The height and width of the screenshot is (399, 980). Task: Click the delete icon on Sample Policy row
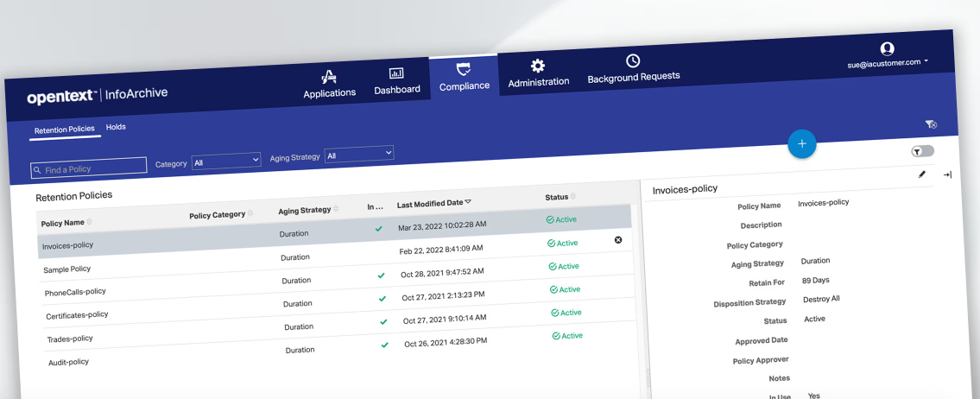point(617,240)
